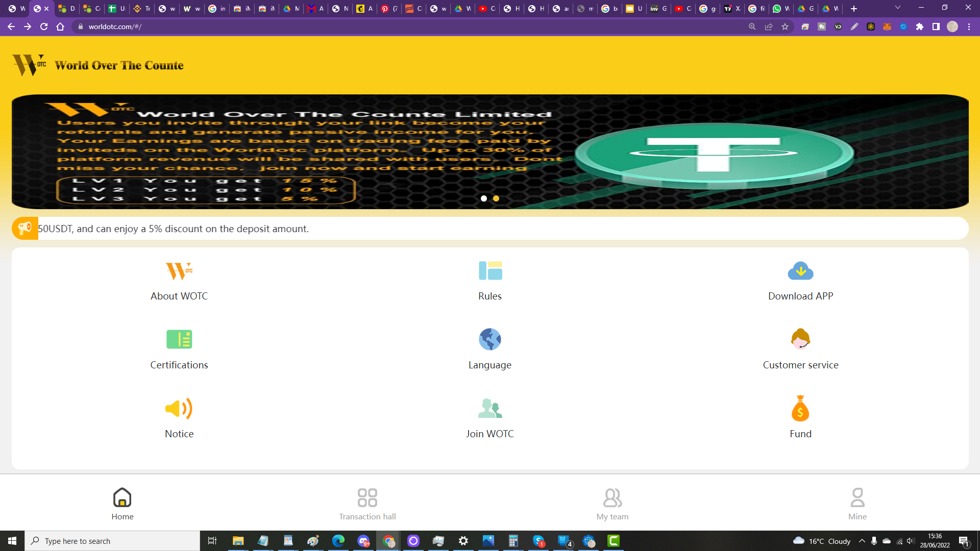Switch to the Transaction hall tab
Screen dimensions: 980x551
pyautogui.click(x=367, y=504)
